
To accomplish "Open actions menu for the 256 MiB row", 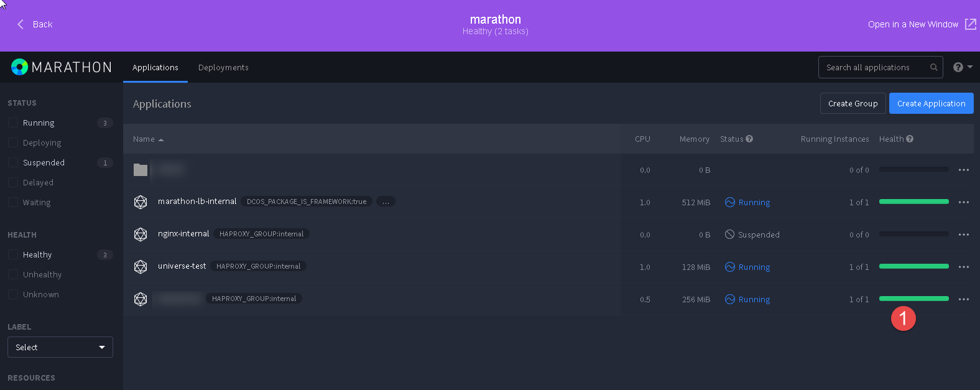I will pos(964,299).
